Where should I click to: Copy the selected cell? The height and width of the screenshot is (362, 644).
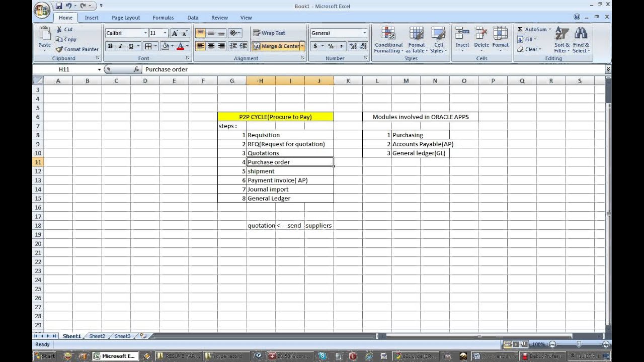66,39
